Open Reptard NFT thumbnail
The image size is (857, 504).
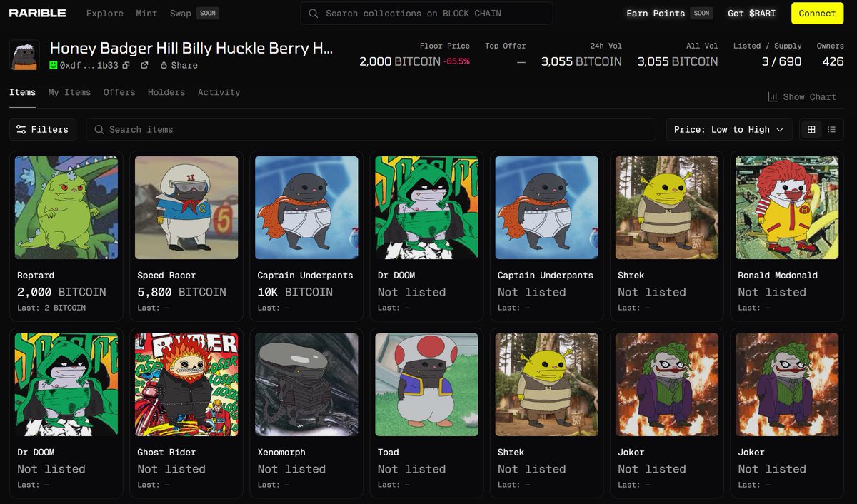[x=66, y=208]
